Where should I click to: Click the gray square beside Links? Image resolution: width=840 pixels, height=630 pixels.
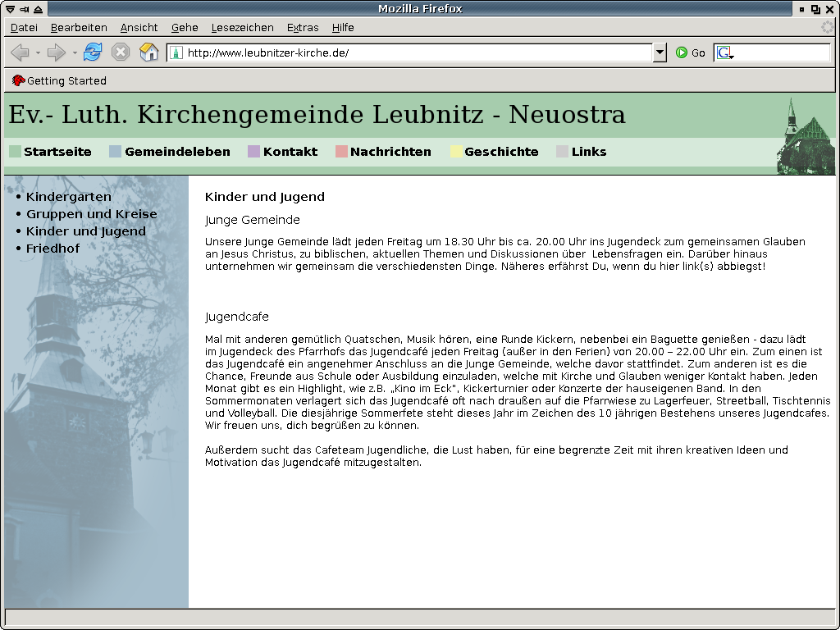(562, 152)
